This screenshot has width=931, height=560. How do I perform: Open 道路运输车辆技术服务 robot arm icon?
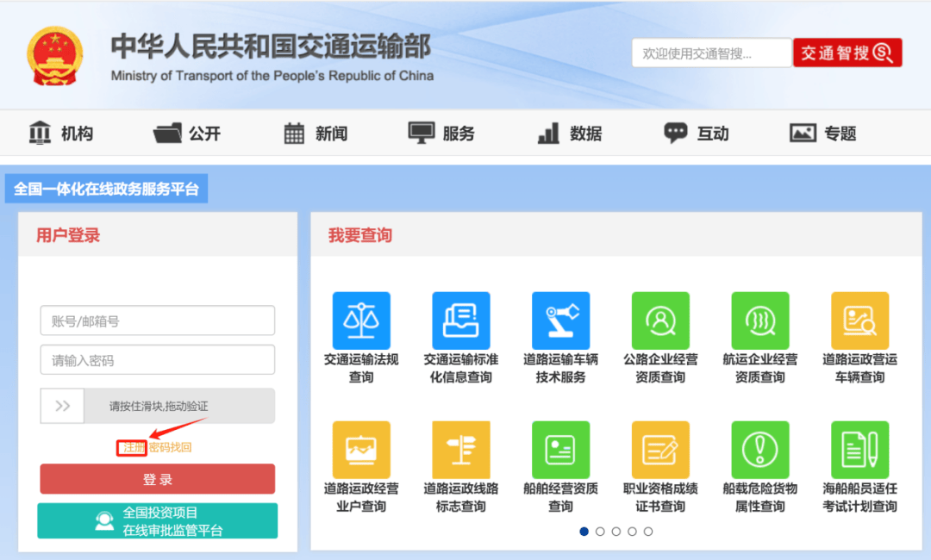click(x=560, y=320)
